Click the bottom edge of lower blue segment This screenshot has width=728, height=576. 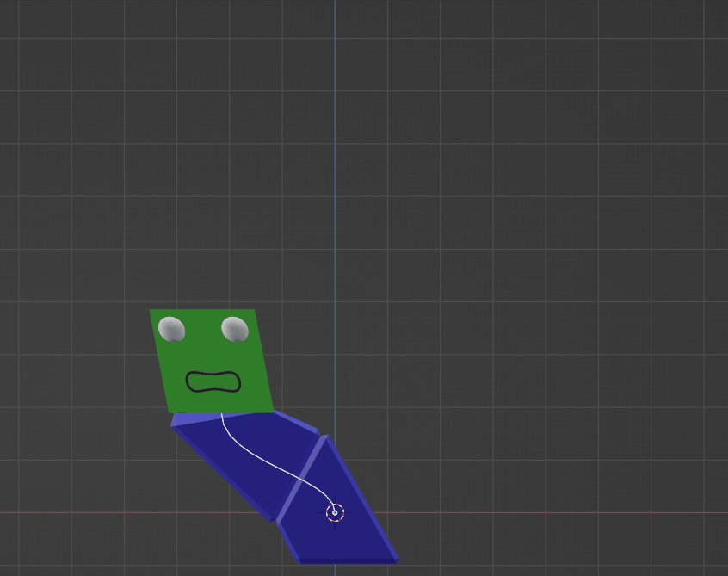[349, 561]
